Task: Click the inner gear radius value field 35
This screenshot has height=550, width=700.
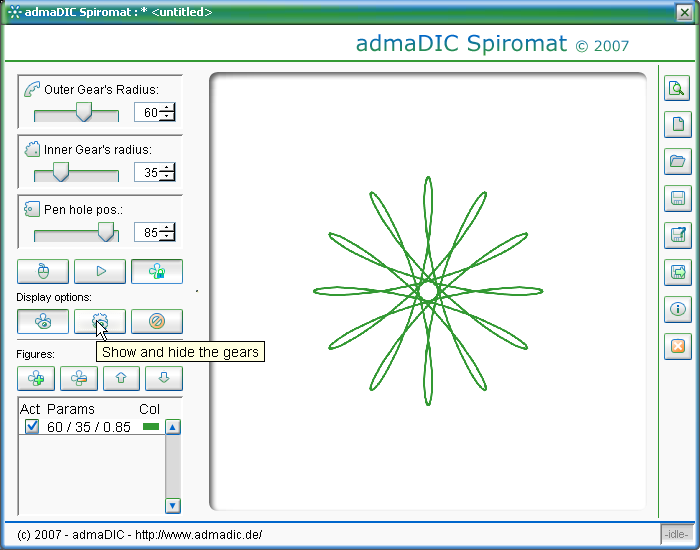Action: pyautogui.click(x=147, y=172)
